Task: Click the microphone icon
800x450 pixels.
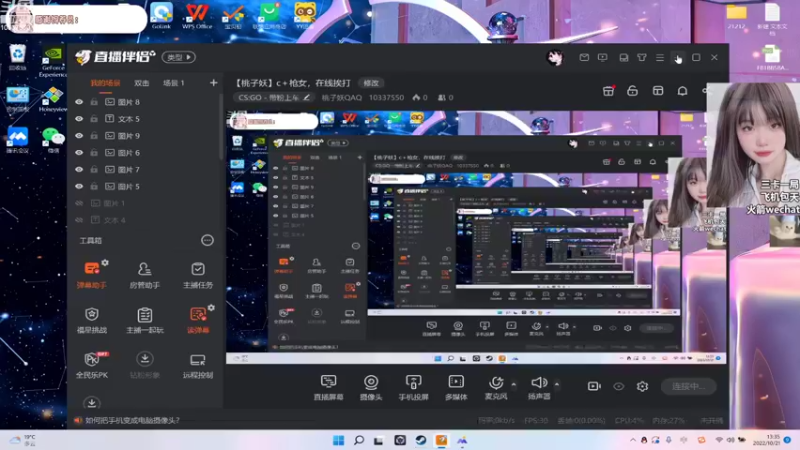Action: 496,383
